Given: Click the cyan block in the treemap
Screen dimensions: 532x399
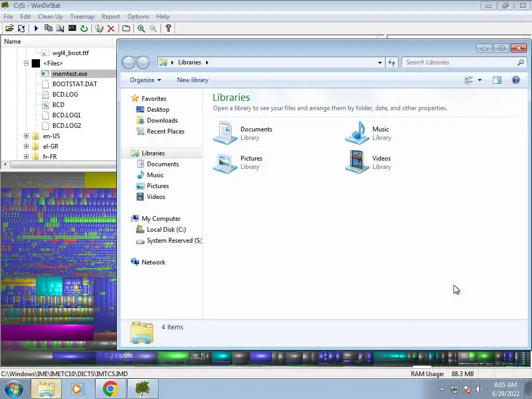Looking at the screenshot, I should coord(49,286).
